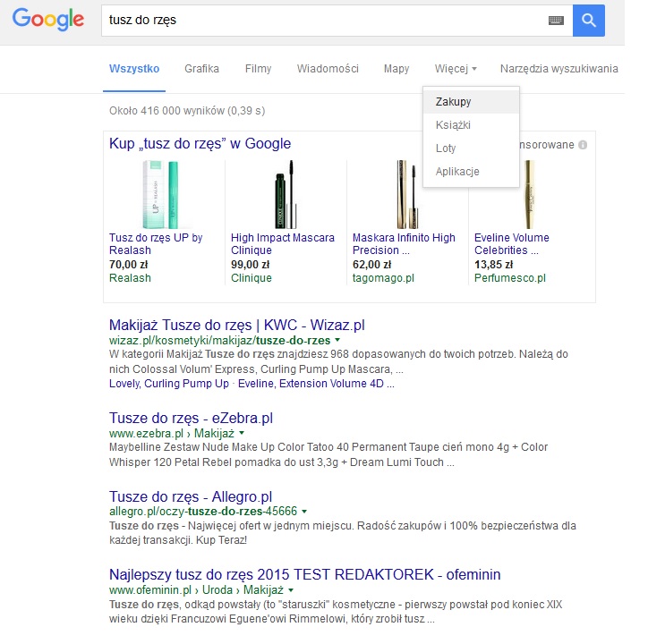This screenshot has height=644, width=648.
Task: Open the Wiadomości tab
Action: pos(328,69)
